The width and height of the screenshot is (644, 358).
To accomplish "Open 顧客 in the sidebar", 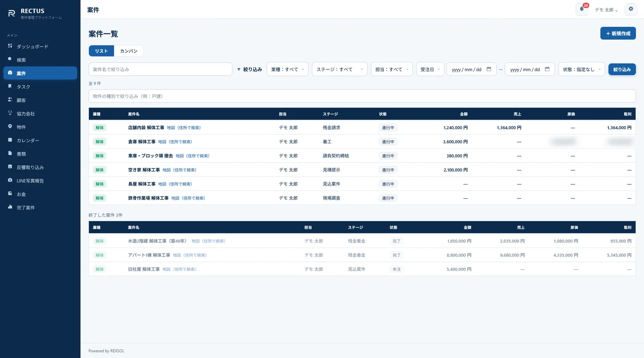I will tap(40, 100).
